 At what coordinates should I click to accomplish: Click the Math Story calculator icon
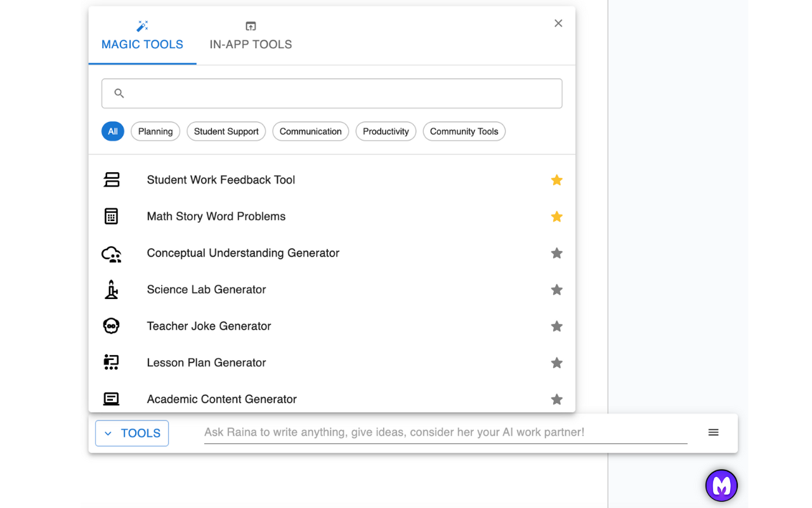(112, 217)
